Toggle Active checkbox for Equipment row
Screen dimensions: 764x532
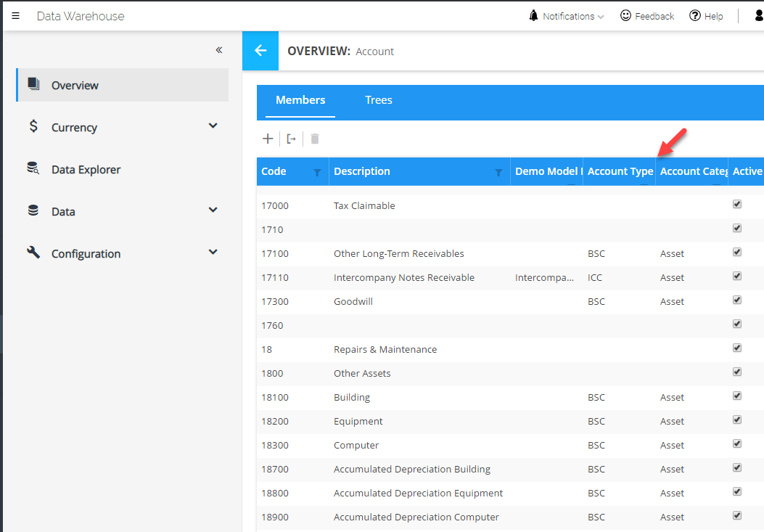[x=737, y=420]
